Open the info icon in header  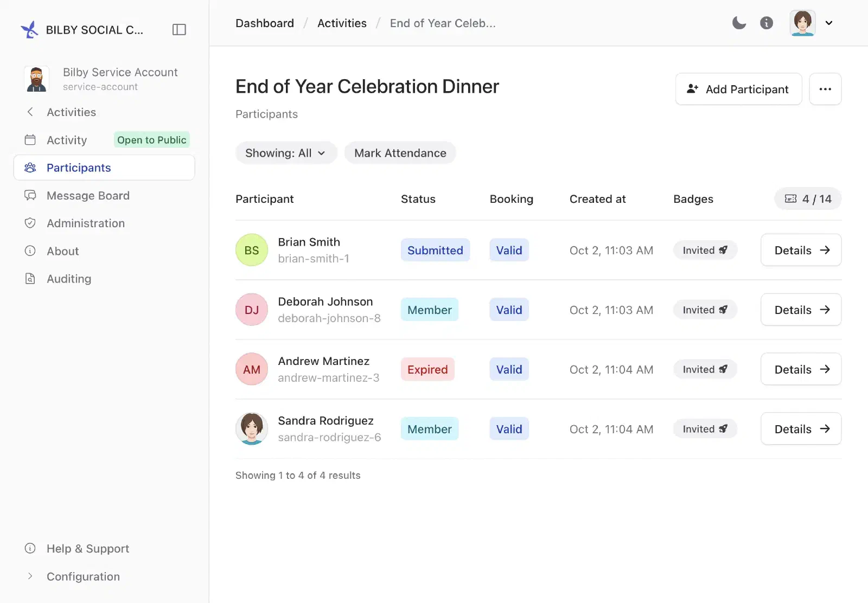click(x=767, y=23)
